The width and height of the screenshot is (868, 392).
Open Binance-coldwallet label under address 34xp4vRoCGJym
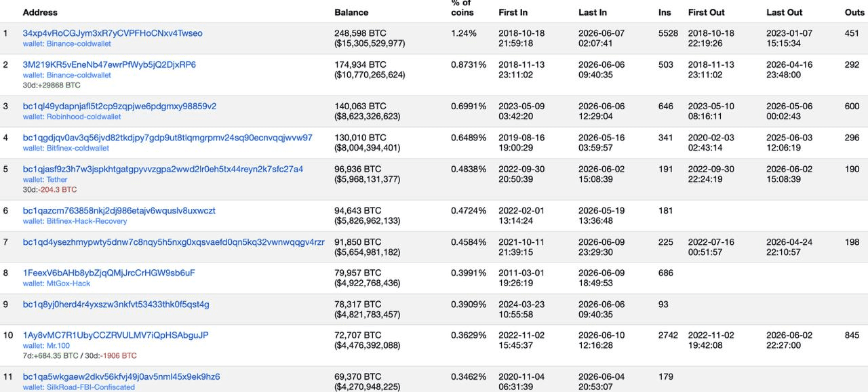79,44
